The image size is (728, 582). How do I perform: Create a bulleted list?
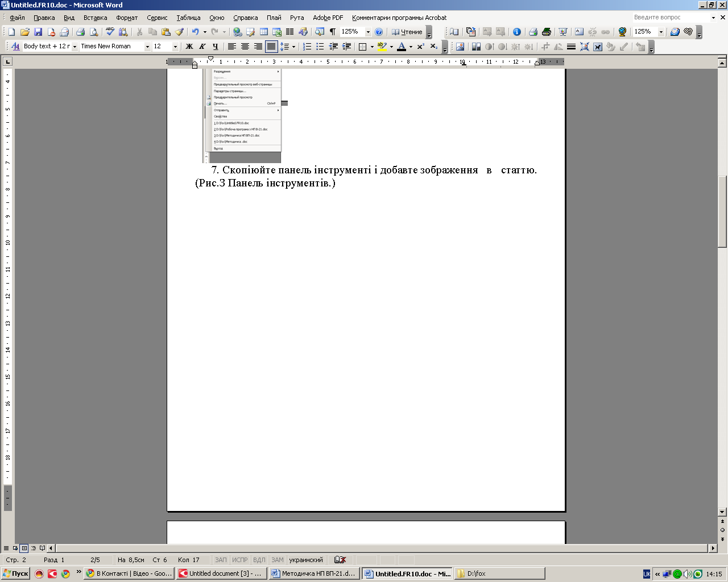pyautogui.click(x=320, y=47)
